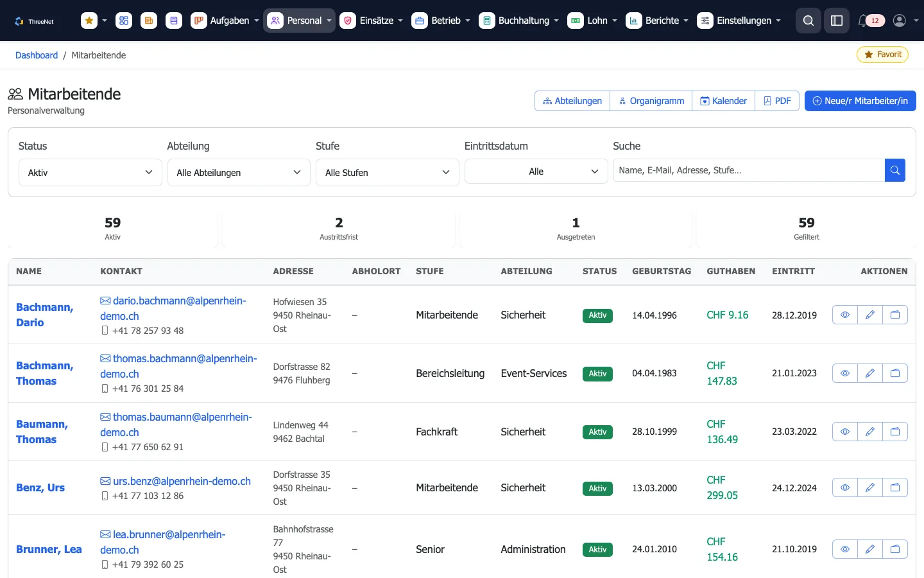Expand the Einstellungen menu
The width and height of the screenshot is (924, 578).
pyautogui.click(x=740, y=21)
